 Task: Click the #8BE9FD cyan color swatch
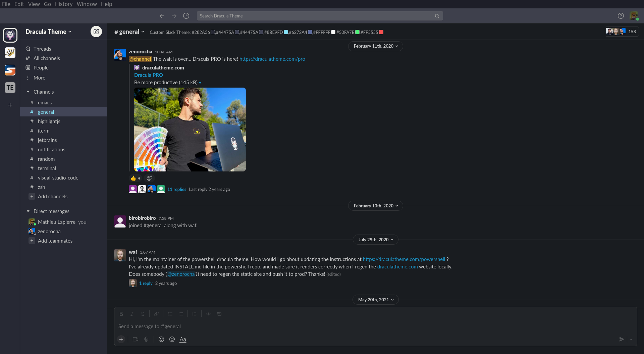click(286, 32)
